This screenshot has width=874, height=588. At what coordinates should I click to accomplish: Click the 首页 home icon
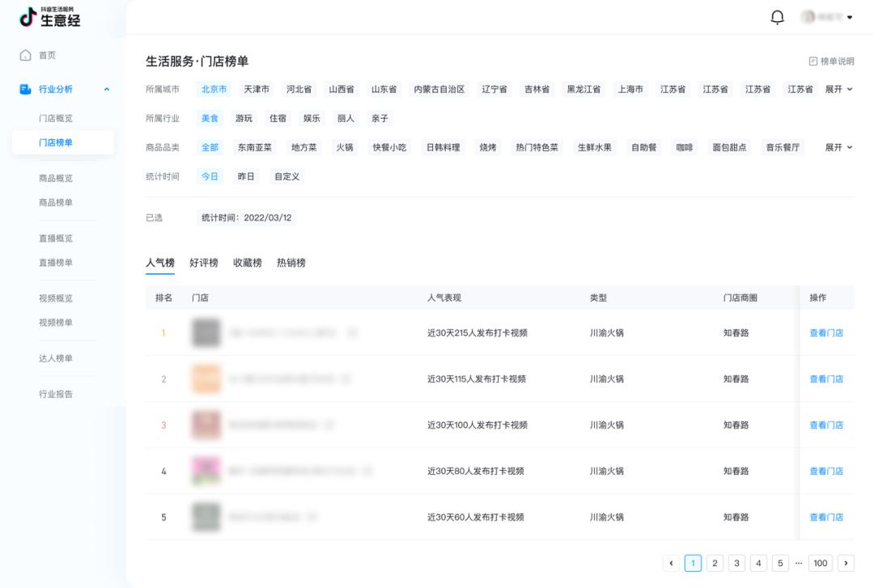25,55
